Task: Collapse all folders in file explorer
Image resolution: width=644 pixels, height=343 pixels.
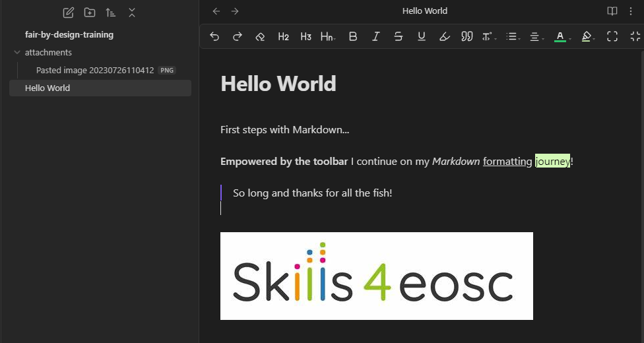Action: (x=132, y=13)
